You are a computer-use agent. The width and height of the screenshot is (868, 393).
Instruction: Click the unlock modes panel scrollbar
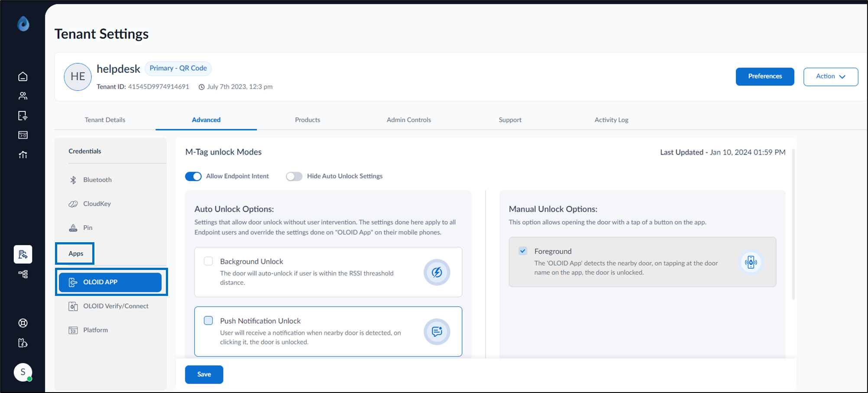[x=794, y=224]
